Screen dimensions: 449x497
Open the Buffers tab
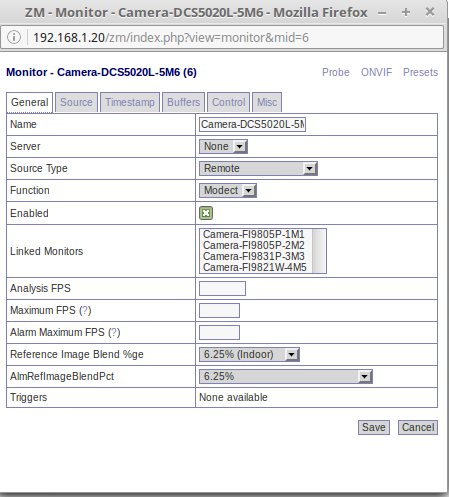click(184, 102)
